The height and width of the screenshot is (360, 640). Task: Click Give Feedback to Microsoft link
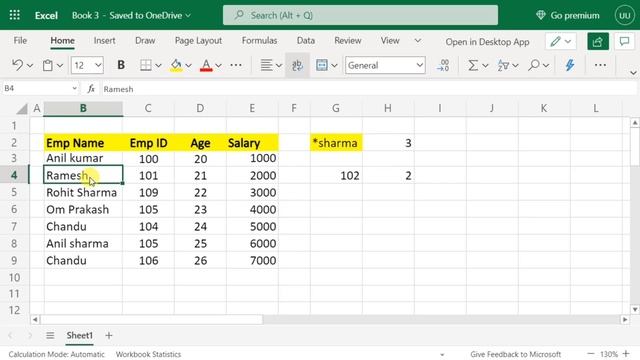(516, 354)
